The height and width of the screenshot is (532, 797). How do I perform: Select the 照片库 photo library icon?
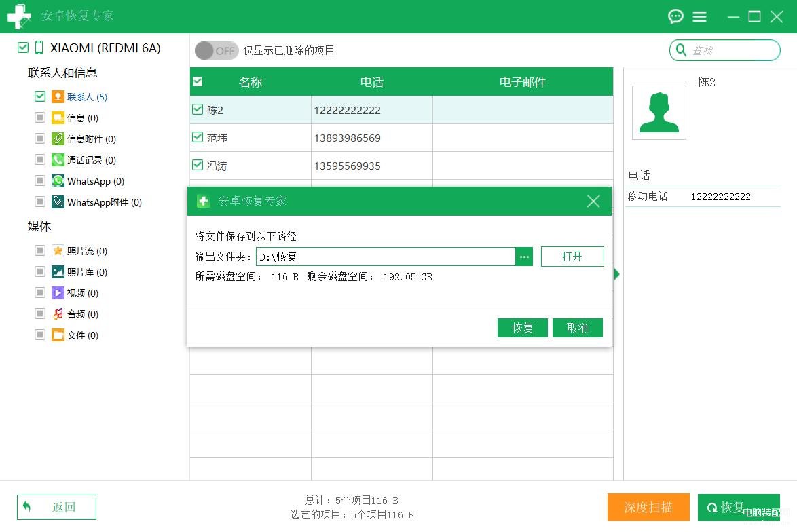(58, 272)
